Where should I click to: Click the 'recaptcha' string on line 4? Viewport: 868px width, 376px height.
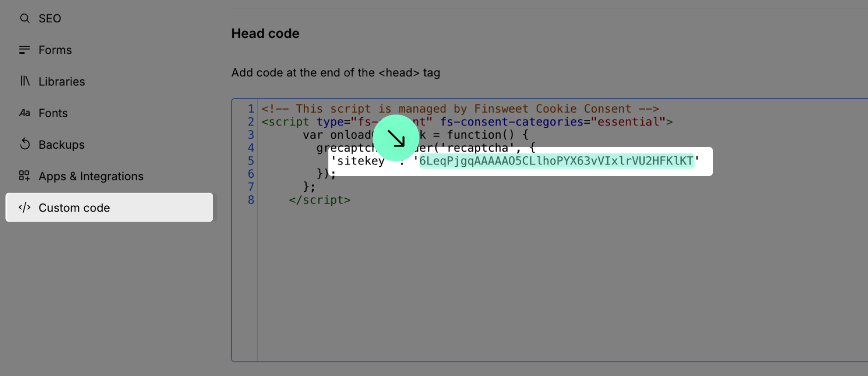point(477,148)
